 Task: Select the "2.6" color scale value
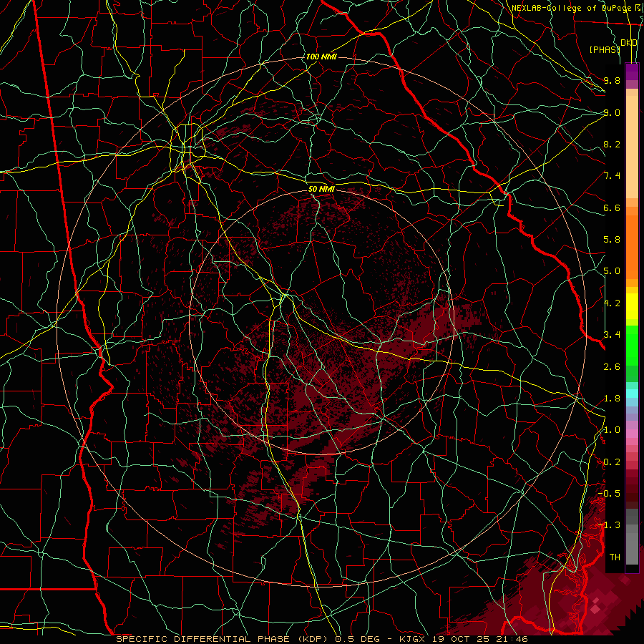(x=612, y=367)
